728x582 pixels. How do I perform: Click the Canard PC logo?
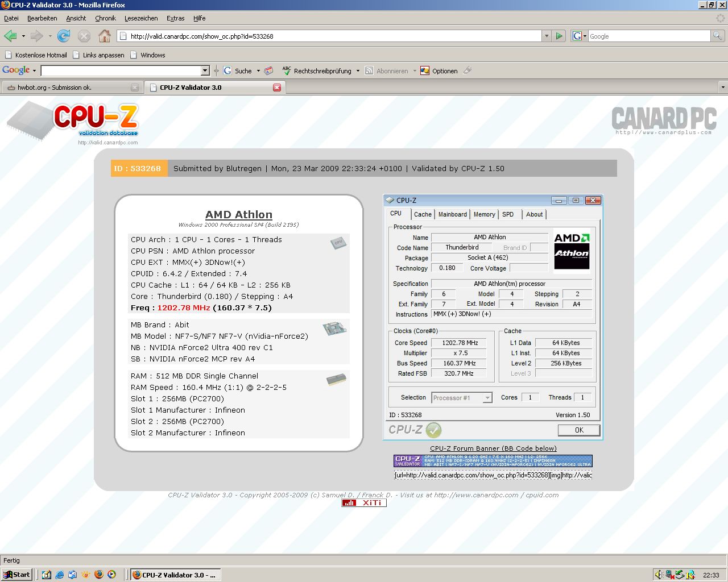click(664, 120)
